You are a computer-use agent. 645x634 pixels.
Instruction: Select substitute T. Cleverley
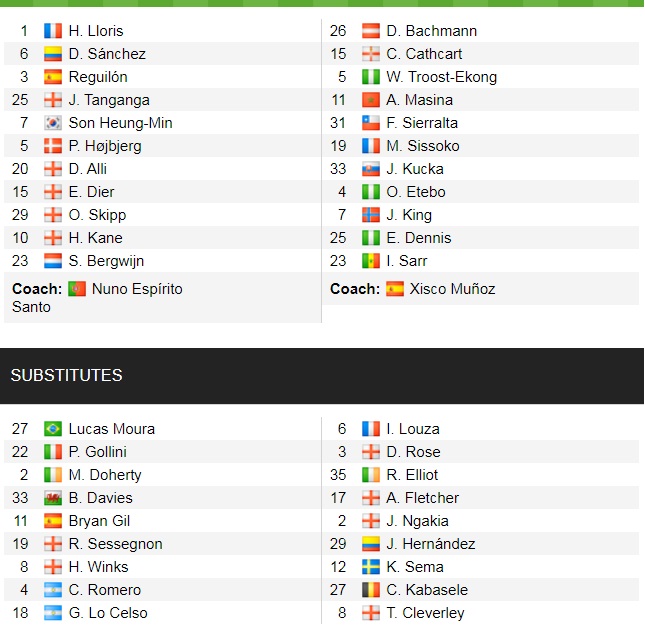(x=425, y=613)
